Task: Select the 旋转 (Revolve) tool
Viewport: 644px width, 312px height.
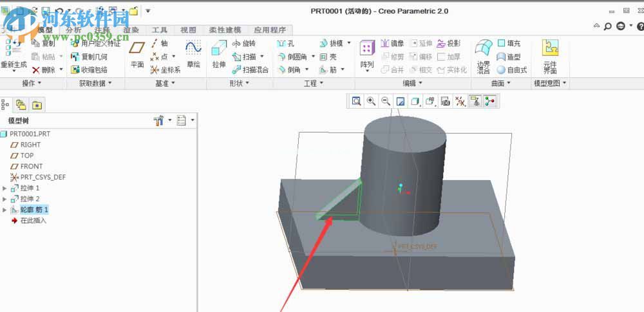Action: point(243,43)
